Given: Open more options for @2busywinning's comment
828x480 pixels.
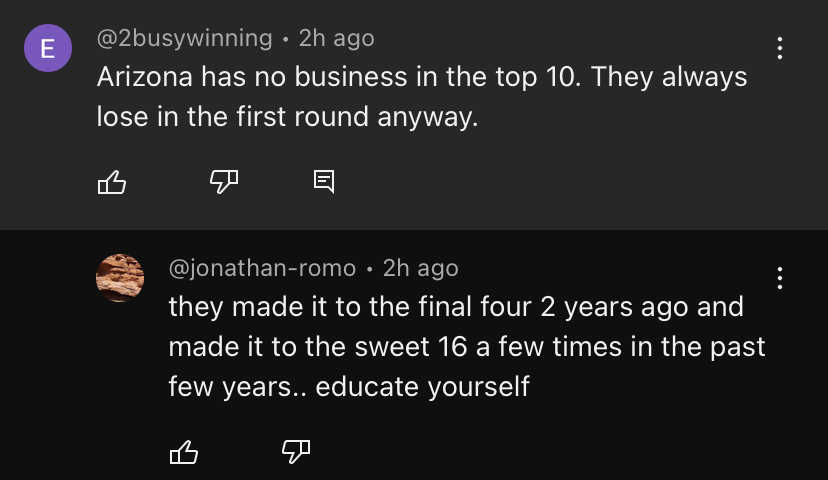Looking at the screenshot, I should click(779, 47).
